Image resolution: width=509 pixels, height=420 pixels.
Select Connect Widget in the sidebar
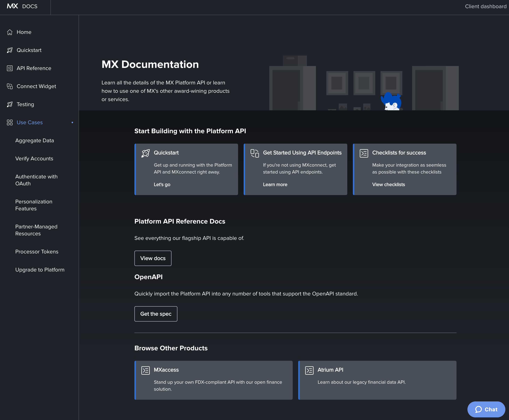36,86
